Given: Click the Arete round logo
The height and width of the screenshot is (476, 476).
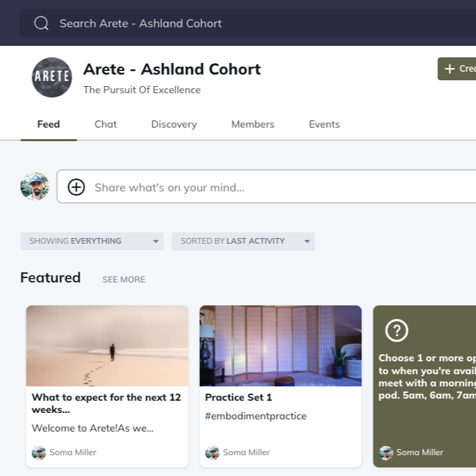Looking at the screenshot, I should tap(52, 77).
